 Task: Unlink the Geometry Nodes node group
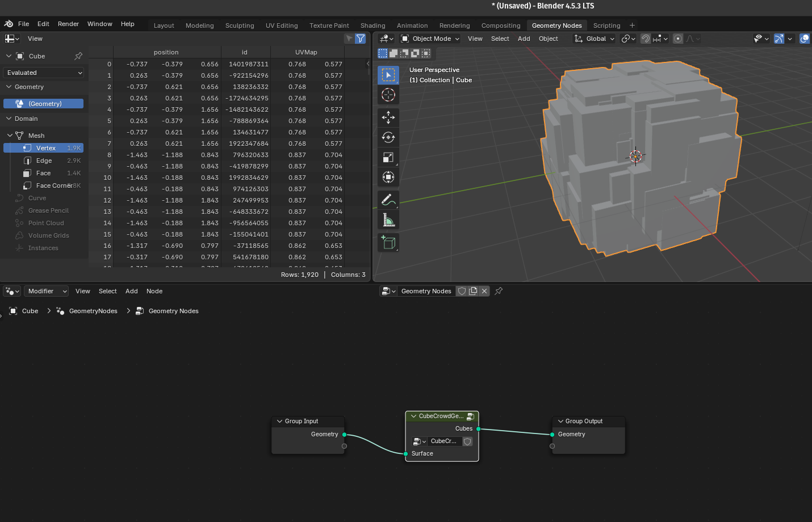[x=484, y=291]
